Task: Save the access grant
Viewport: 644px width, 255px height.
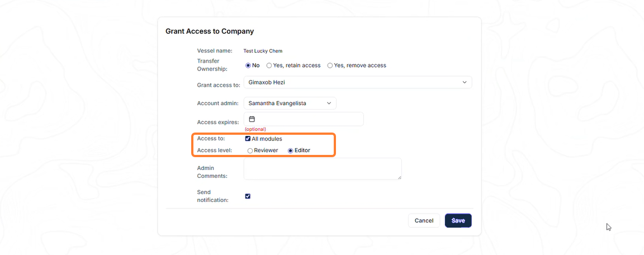Action: pyautogui.click(x=458, y=220)
